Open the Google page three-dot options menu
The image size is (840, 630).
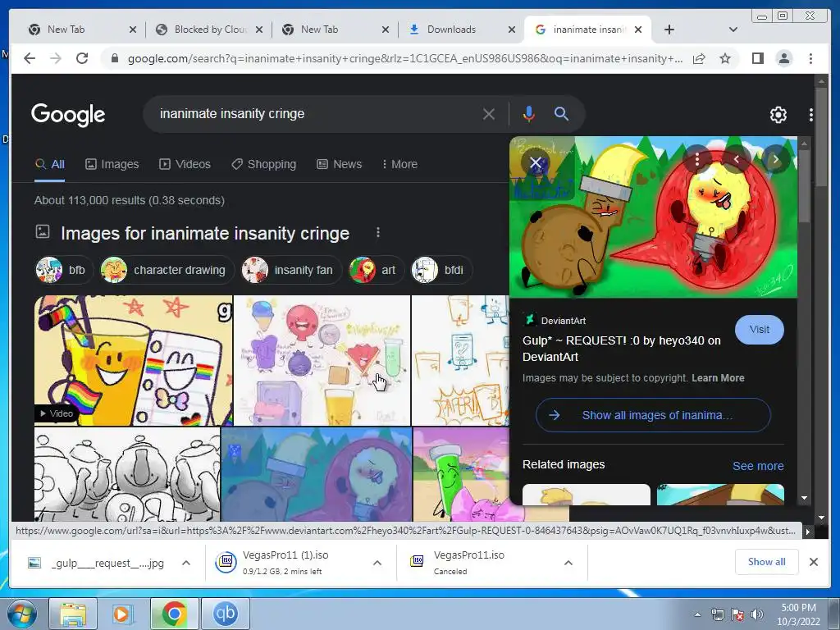point(810,114)
